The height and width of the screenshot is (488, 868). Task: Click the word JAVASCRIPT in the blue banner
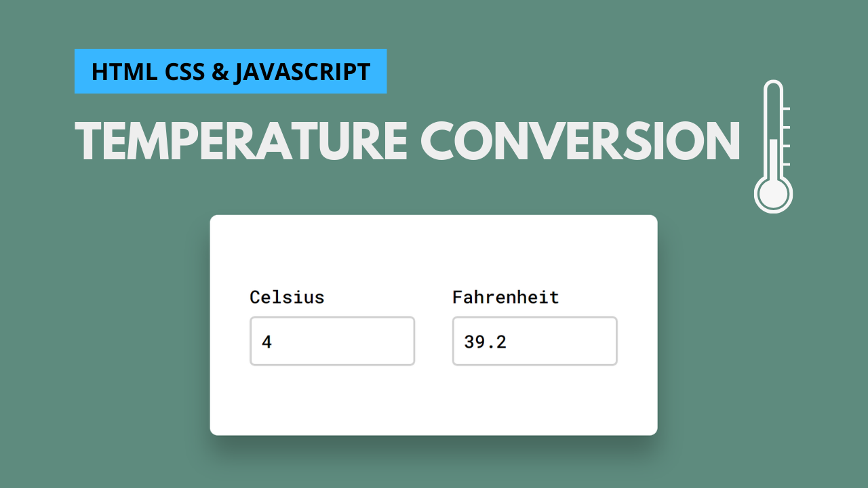(303, 71)
